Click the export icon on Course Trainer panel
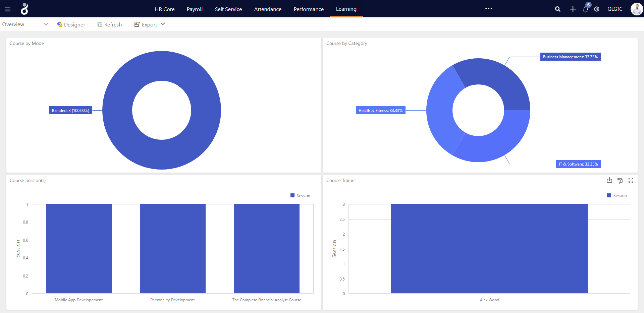This screenshot has height=313, width=644. (x=609, y=180)
